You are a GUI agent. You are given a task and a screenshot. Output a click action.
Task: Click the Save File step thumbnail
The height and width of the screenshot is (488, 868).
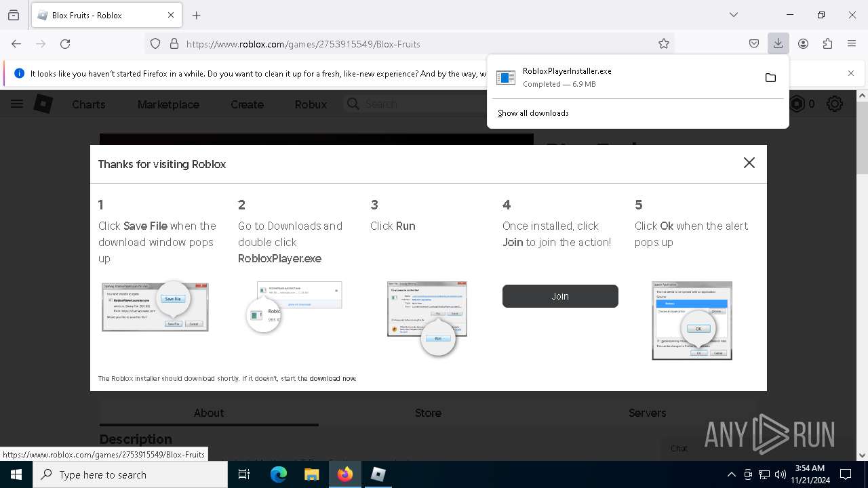(x=155, y=307)
